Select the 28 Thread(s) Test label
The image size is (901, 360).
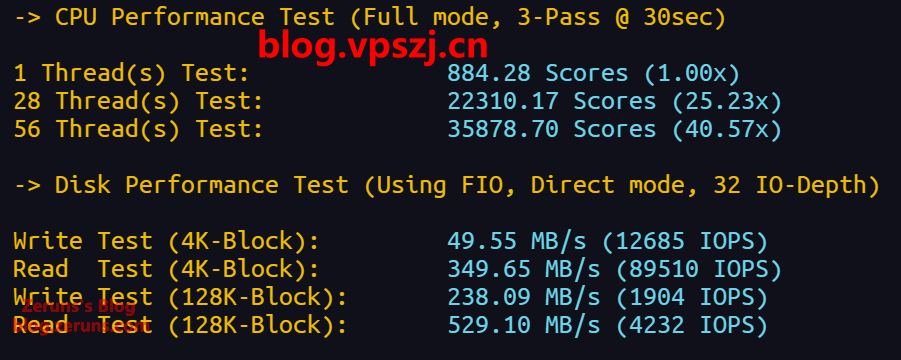coord(138,102)
